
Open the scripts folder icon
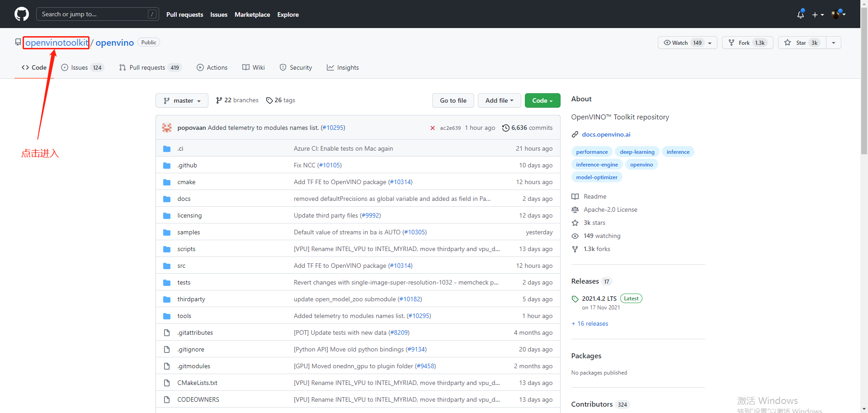[167, 249]
